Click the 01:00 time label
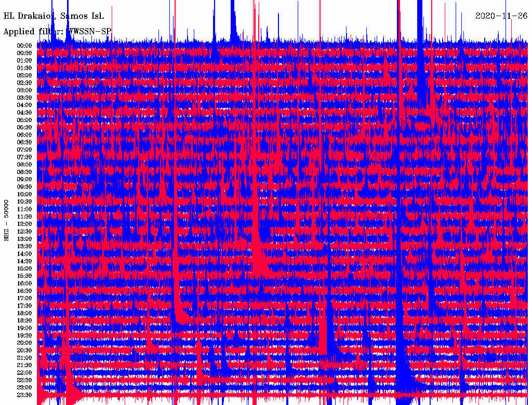 click(24, 60)
